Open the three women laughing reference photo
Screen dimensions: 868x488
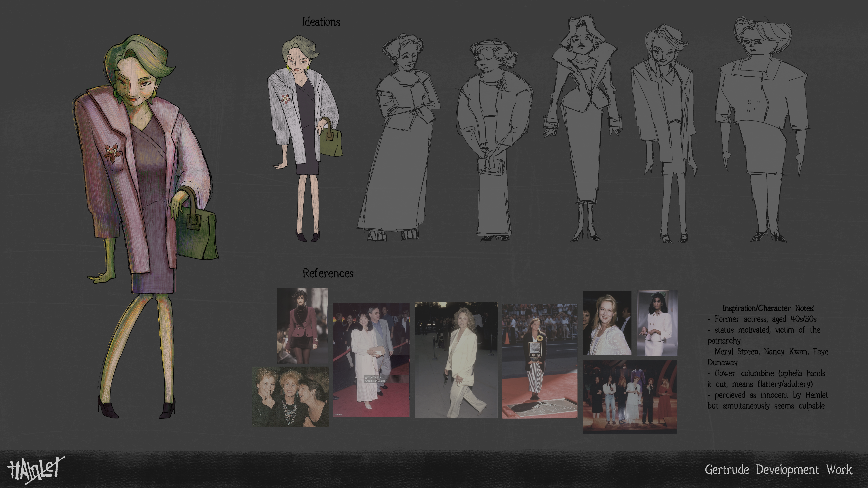tap(290, 397)
